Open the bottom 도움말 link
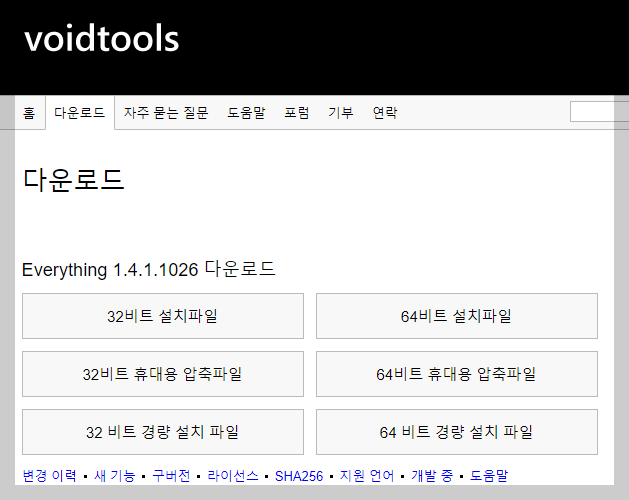The height and width of the screenshot is (500, 629). coord(489,476)
